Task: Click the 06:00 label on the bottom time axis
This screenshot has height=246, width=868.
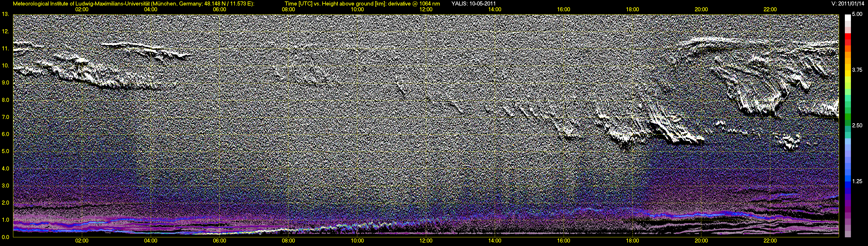Action: coord(219,241)
